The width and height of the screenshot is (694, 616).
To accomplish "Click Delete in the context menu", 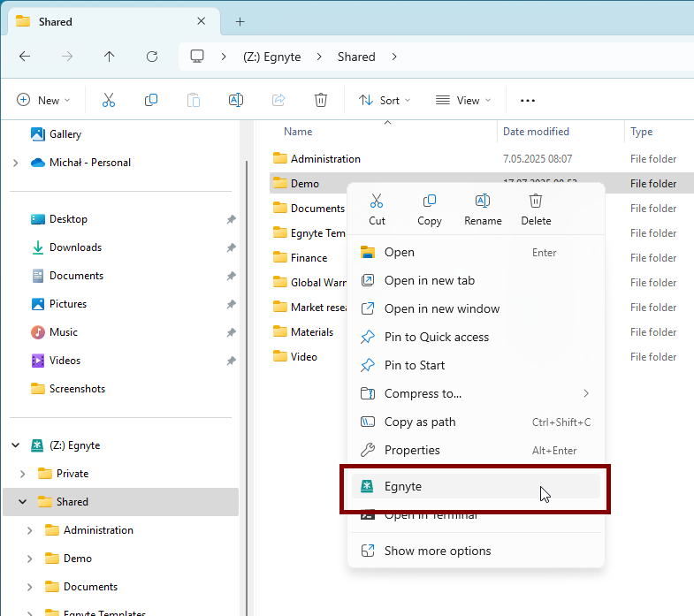I will point(536,209).
